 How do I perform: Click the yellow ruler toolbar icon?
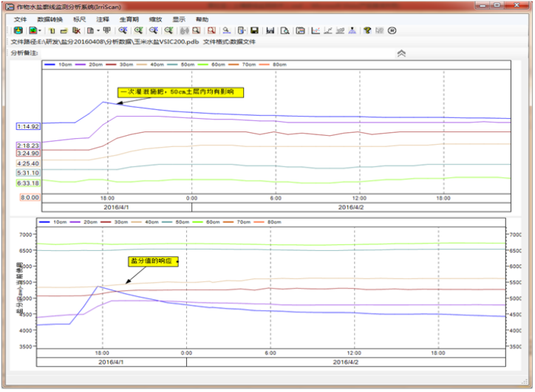pyautogui.click(x=52, y=31)
